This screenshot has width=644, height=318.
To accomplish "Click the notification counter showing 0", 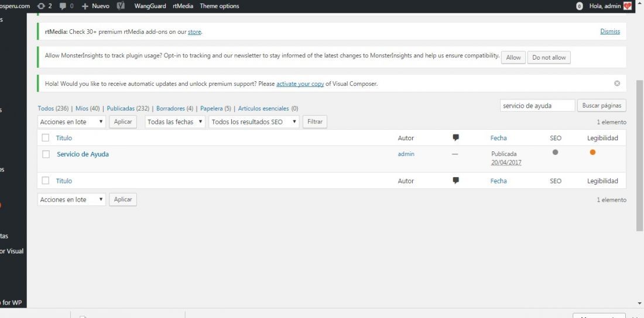I will pos(580,6).
